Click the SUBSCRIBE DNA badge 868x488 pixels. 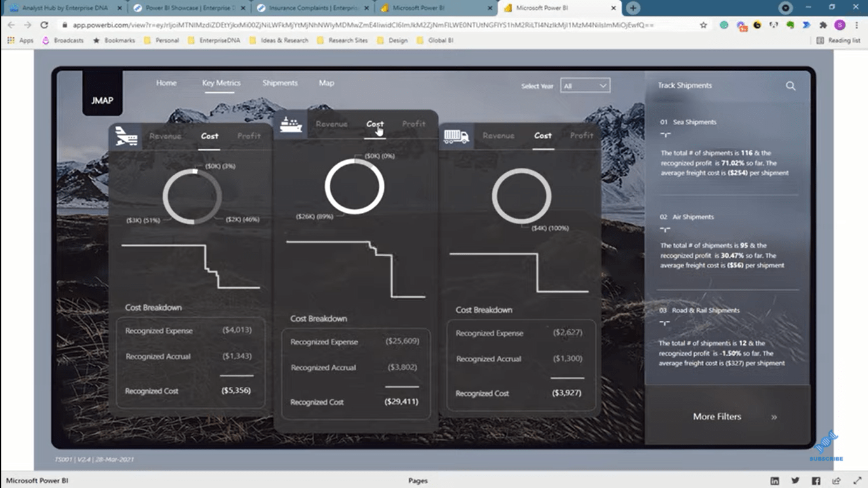point(826,446)
